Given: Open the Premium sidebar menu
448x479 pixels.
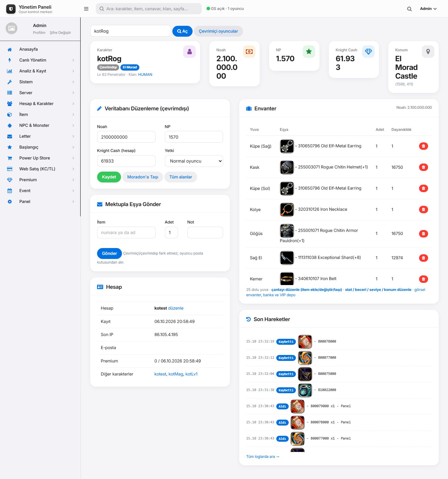Looking at the screenshot, I should pyautogui.click(x=40, y=180).
